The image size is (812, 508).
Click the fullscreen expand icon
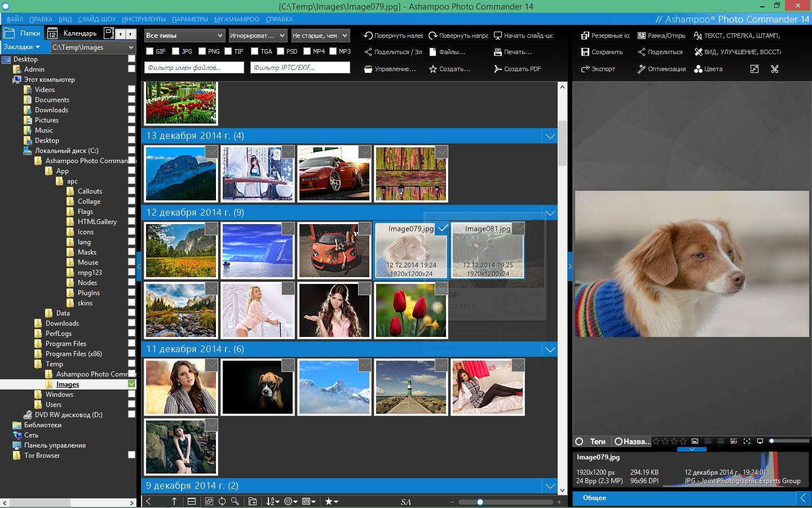tap(754, 69)
